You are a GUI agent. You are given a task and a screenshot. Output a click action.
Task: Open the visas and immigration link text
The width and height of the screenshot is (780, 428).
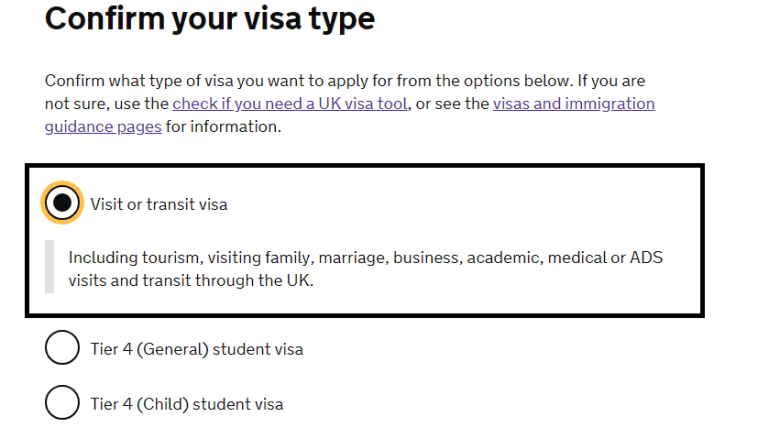573,104
